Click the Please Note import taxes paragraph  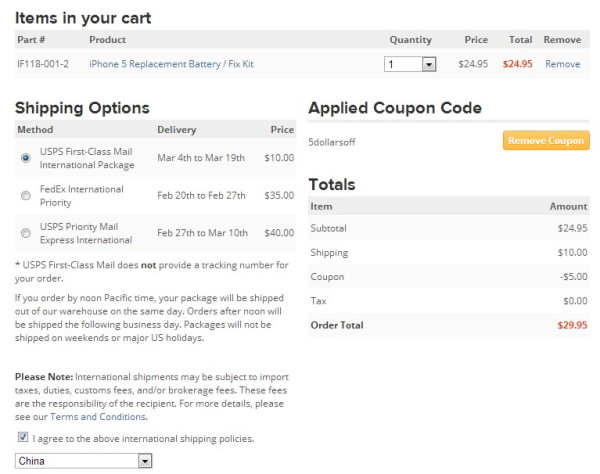pyautogui.click(x=152, y=397)
